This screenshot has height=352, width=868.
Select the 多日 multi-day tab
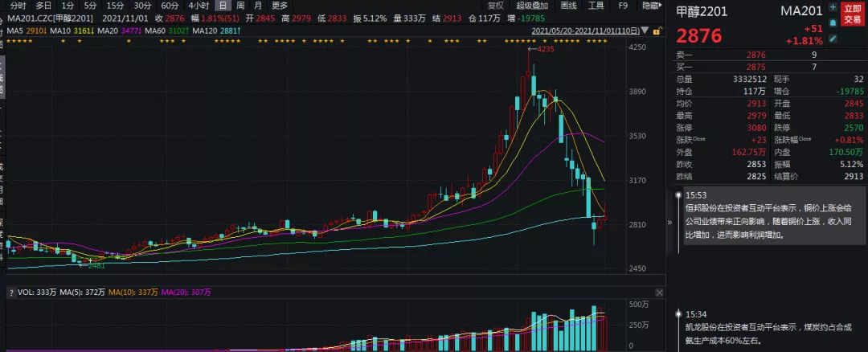click(x=43, y=6)
